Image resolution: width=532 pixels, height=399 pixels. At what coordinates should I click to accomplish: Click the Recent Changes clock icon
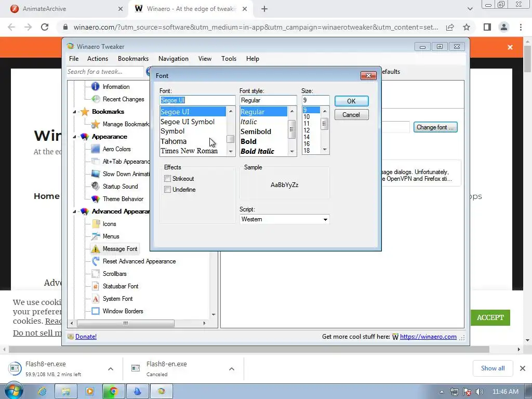96,99
